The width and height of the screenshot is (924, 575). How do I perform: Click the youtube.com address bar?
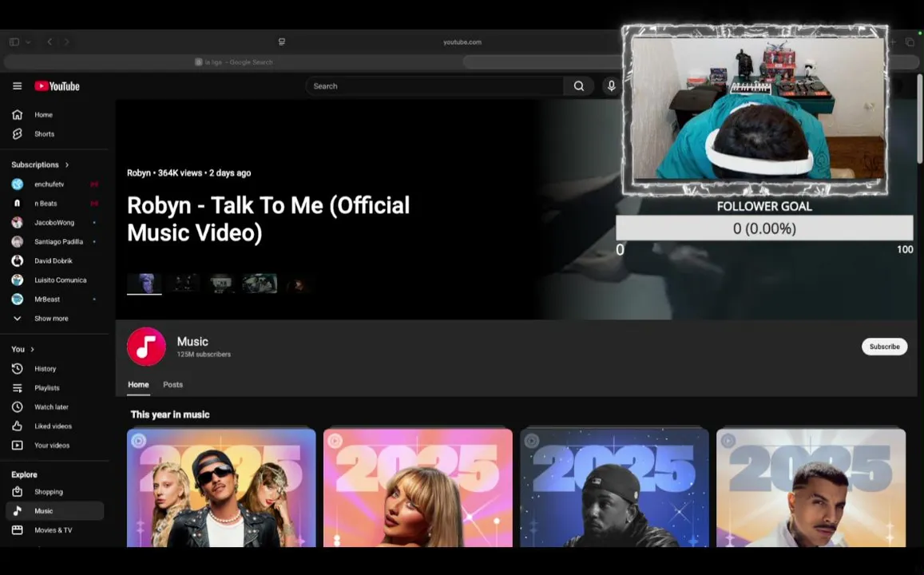click(462, 42)
